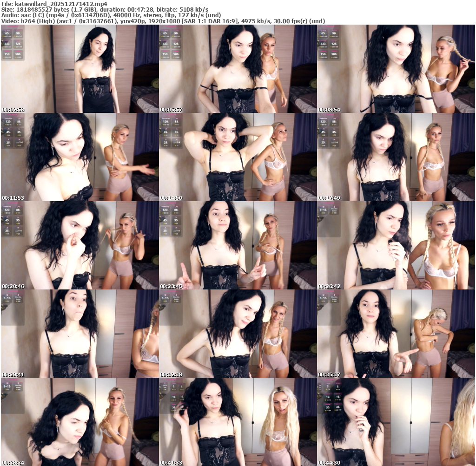Pick the thumbnail stamped 00:29:41

click(x=79, y=334)
